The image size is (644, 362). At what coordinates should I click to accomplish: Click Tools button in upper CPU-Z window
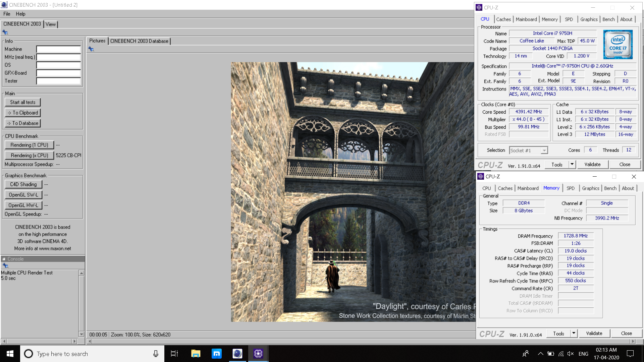coord(557,165)
